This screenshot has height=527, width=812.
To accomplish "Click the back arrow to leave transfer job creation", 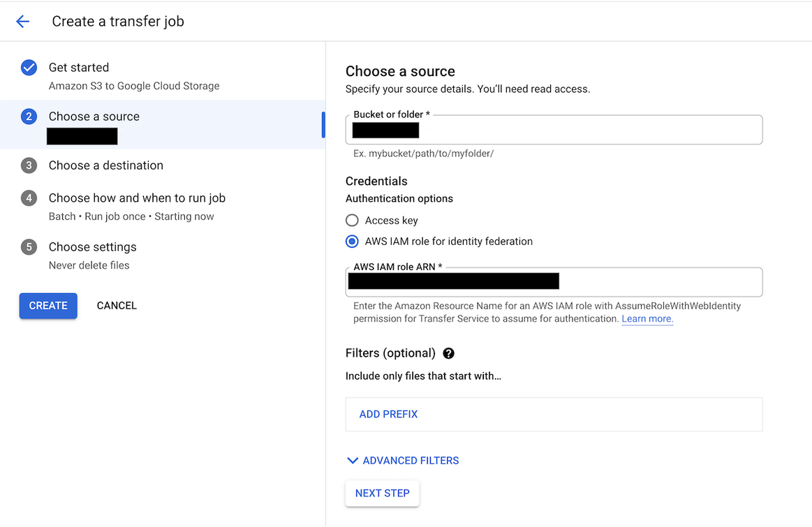I will point(22,21).
